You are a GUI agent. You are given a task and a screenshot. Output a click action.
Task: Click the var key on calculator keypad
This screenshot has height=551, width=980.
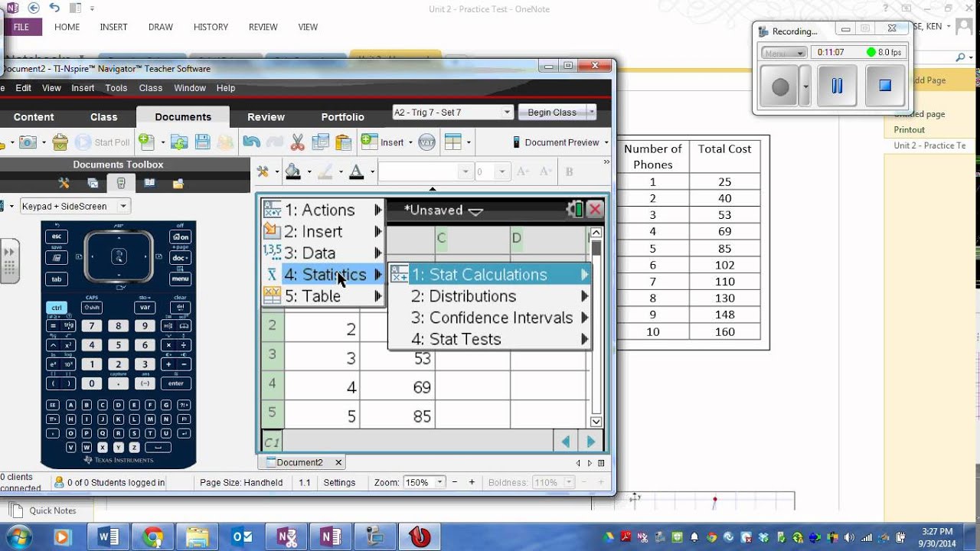pyautogui.click(x=145, y=308)
